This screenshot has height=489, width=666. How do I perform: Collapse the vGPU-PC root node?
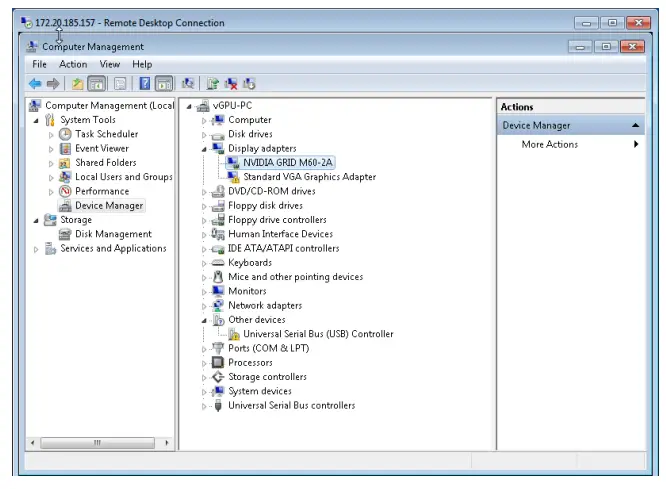click(x=189, y=106)
